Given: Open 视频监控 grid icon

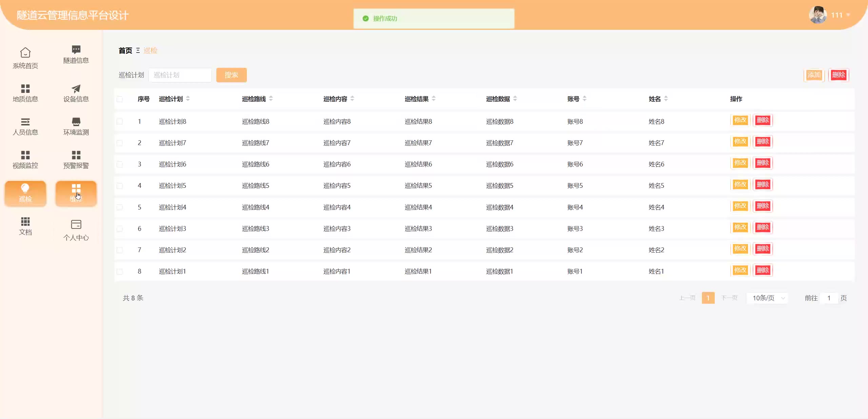Looking at the screenshot, I should click(25, 155).
